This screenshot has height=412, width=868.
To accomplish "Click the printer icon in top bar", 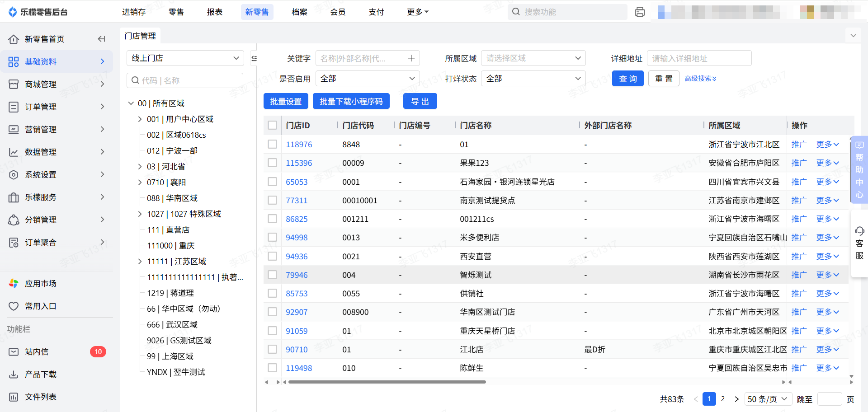I will tap(640, 12).
